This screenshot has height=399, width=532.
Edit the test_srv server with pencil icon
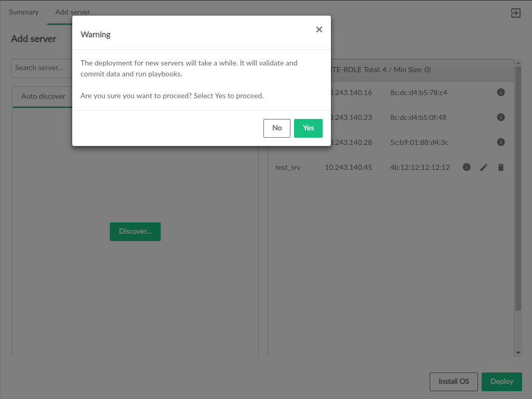(484, 167)
